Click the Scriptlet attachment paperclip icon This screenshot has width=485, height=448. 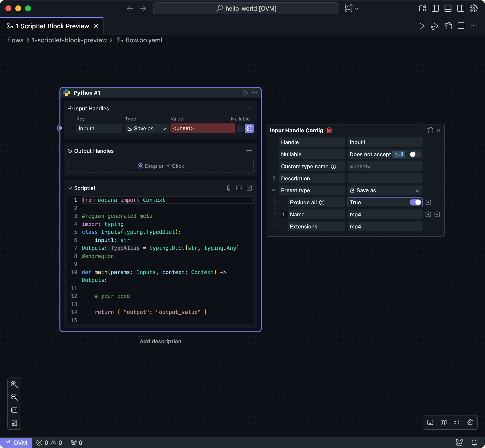coord(229,188)
